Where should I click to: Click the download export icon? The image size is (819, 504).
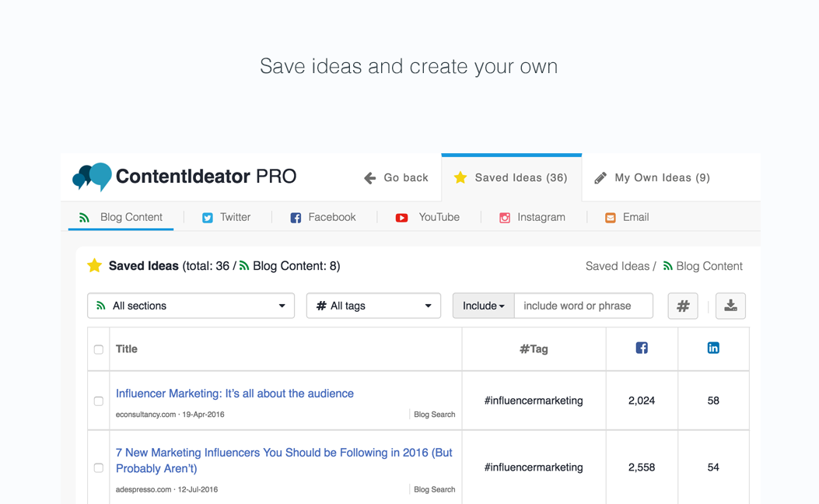coord(730,306)
